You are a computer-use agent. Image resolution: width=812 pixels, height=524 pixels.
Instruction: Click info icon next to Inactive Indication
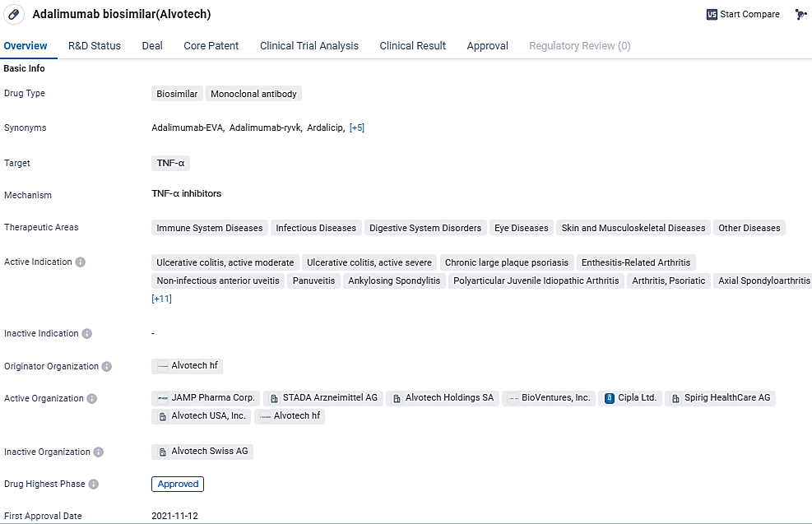[x=87, y=334]
